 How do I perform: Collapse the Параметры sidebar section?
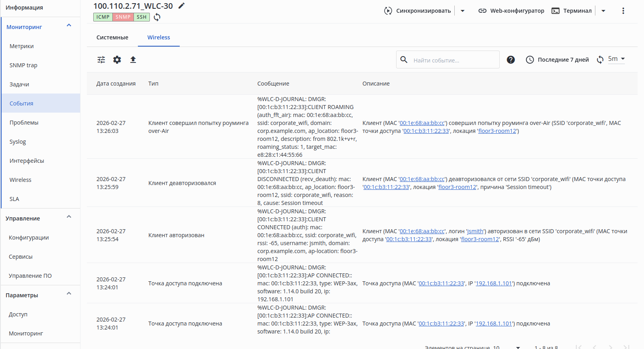[x=69, y=294]
